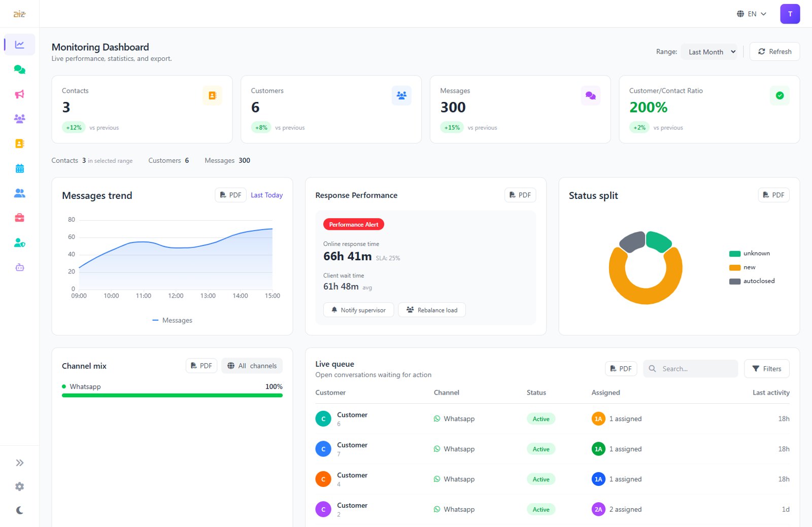Image resolution: width=812 pixels, height=527 pixels.
Task: Click the Messages card chat bubble icon
Action: (x=590, y=95)
